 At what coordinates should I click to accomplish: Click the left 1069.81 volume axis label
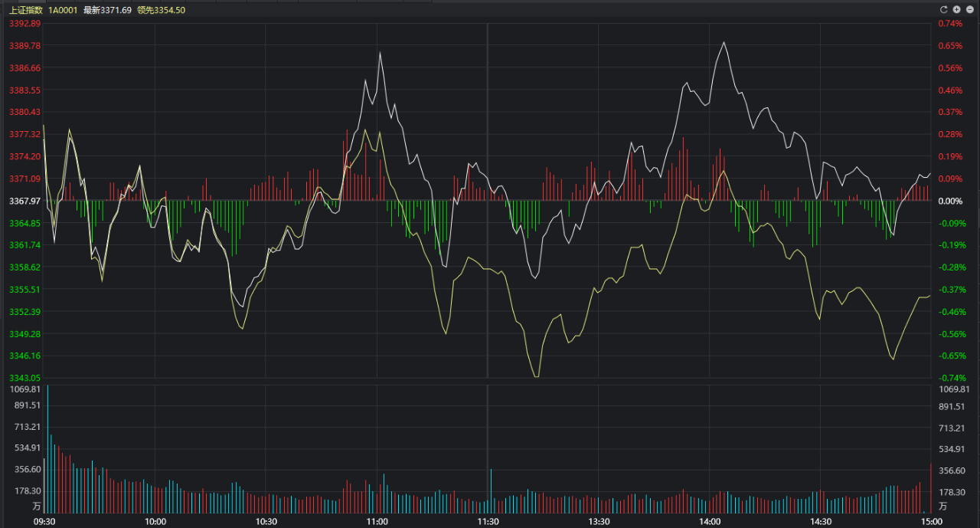[x=26, y=389]
